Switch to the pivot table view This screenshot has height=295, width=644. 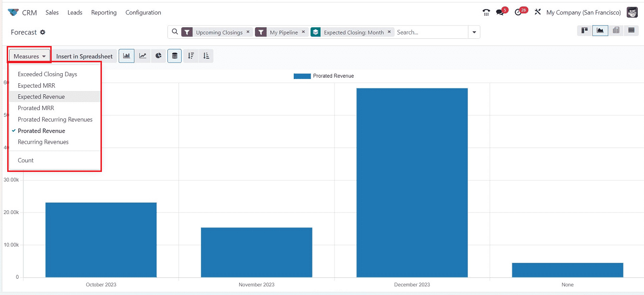click(x=616, y=31)
